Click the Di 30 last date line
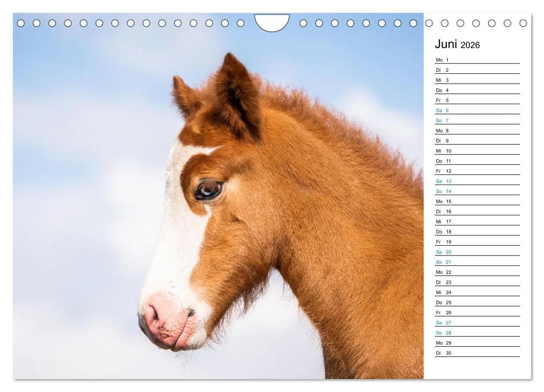544x392 pixels. click(477, 353)
